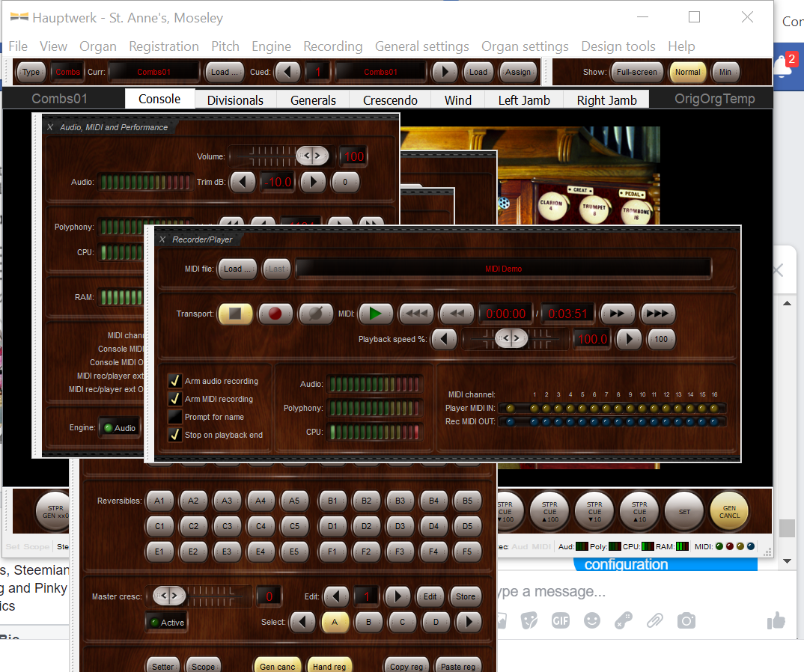Click STPR CUE down 10 piston
This screenshot has width=804, height=672.
pyautogui.click(x=594, y=512)
